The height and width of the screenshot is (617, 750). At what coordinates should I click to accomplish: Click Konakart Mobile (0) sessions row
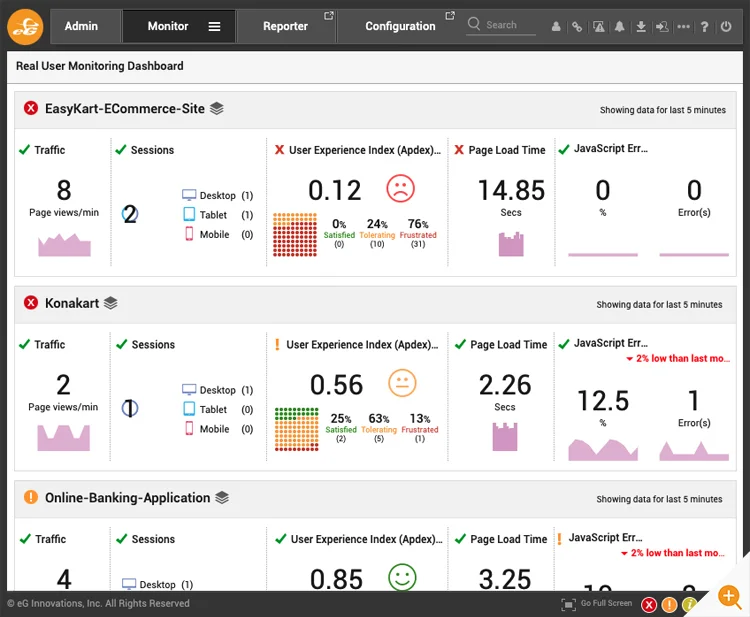tap(218, 429)
